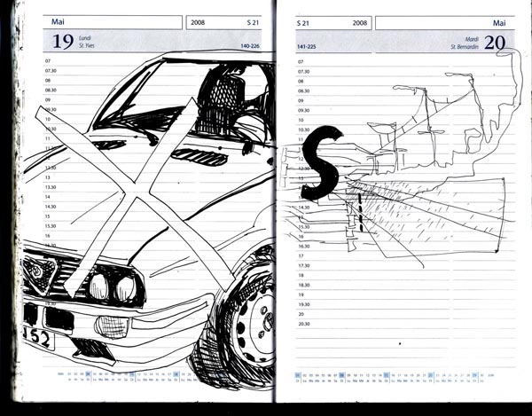Click the "15.30" time slot on Monday's page
Image resolution: width=532 pixels, height=416 pixels.
(51, 225)
